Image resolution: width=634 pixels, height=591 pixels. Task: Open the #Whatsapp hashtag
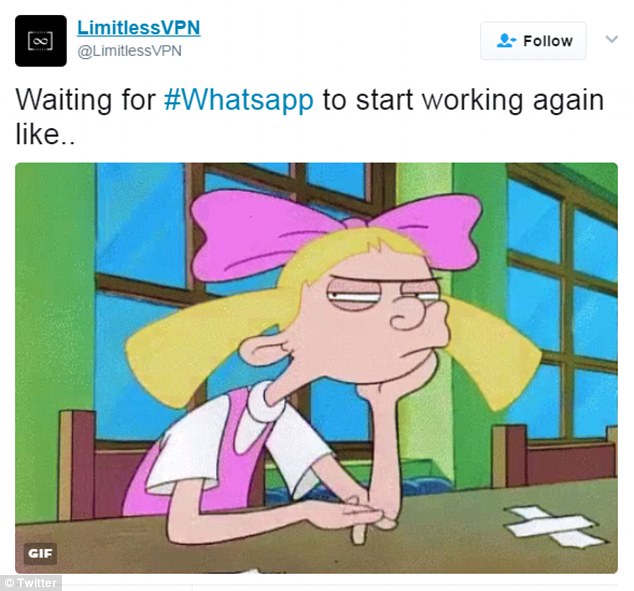[x=239, y=100]
